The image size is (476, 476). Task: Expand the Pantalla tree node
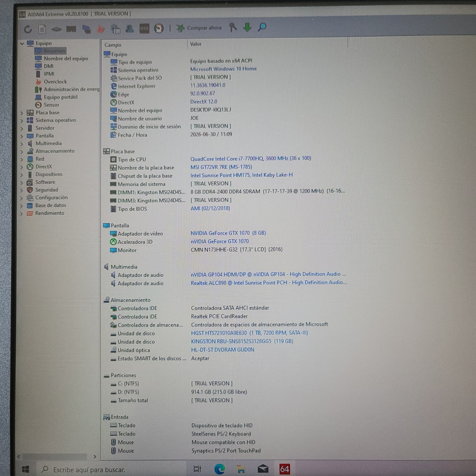(x=22, y=136)
